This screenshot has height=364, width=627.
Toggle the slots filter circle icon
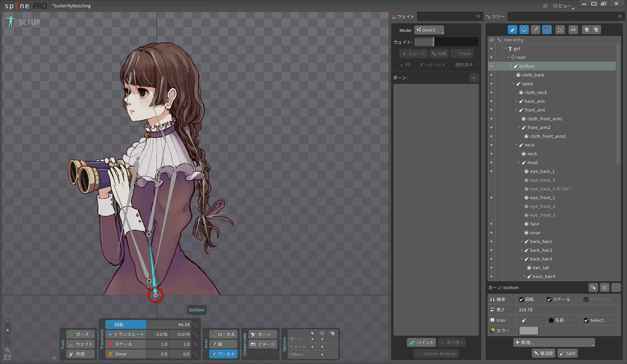click(x=524, y=29)
